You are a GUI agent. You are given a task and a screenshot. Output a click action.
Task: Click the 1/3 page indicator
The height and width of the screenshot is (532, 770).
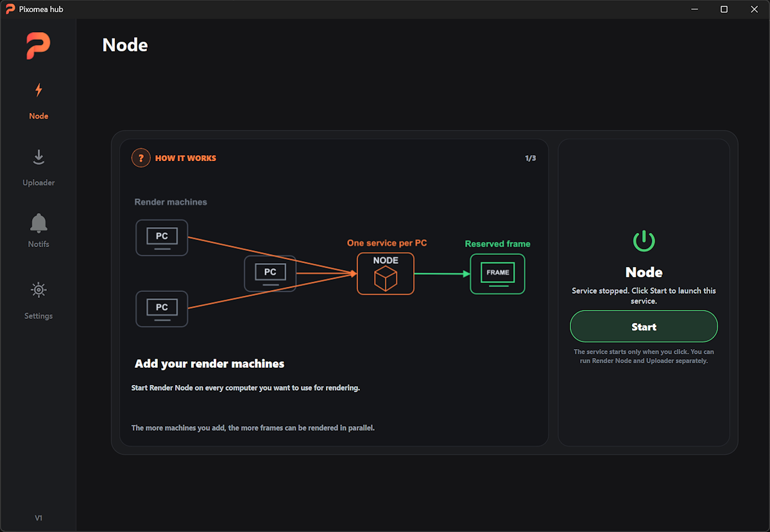click(531, 158)
